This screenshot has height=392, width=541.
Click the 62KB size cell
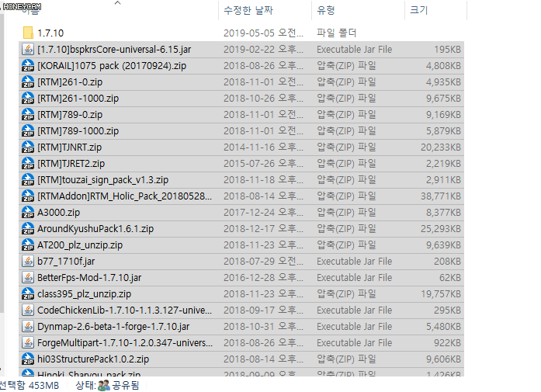point(450,277)
